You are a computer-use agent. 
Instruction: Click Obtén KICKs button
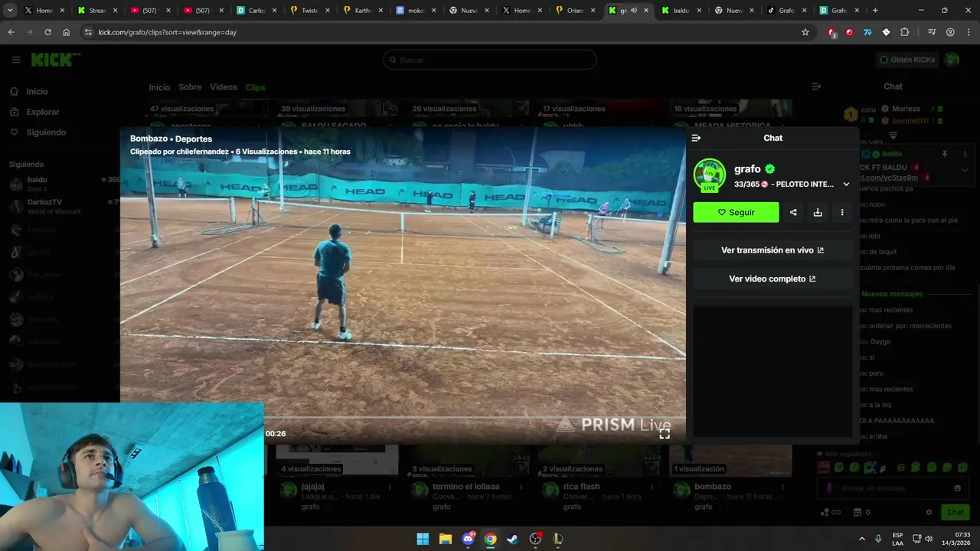tap(906, 60)
